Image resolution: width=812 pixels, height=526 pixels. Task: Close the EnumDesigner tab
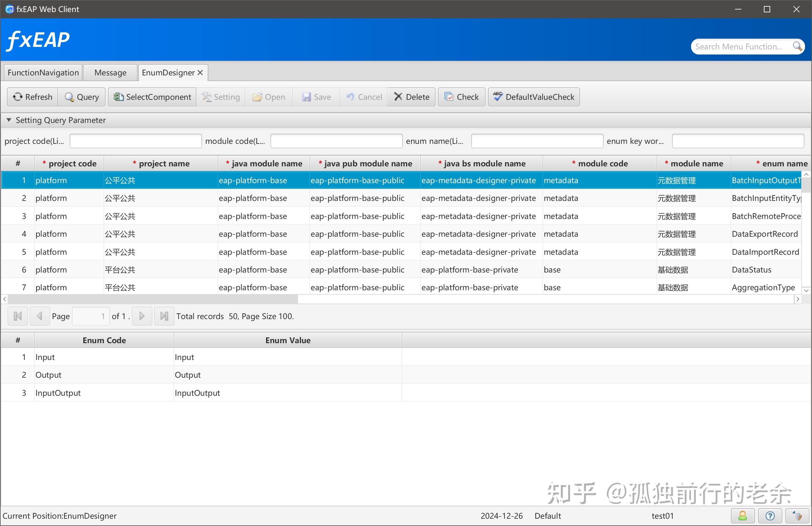[200, 72]
